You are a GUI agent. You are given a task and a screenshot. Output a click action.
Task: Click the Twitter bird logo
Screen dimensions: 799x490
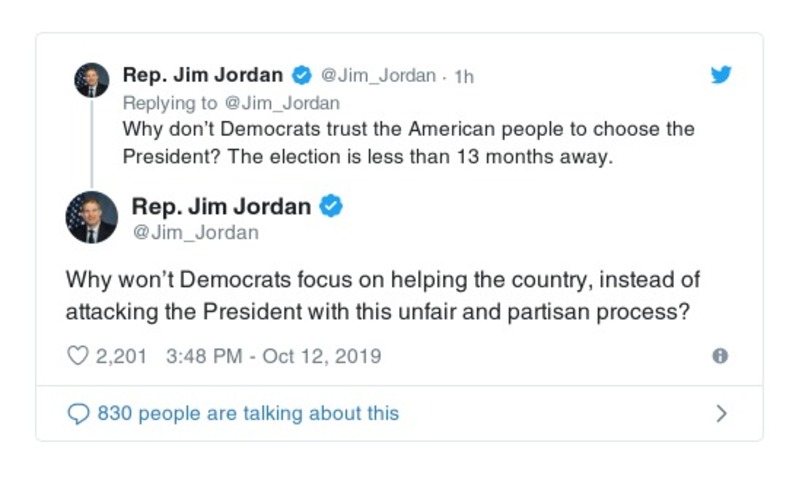[x=720, y=75]
